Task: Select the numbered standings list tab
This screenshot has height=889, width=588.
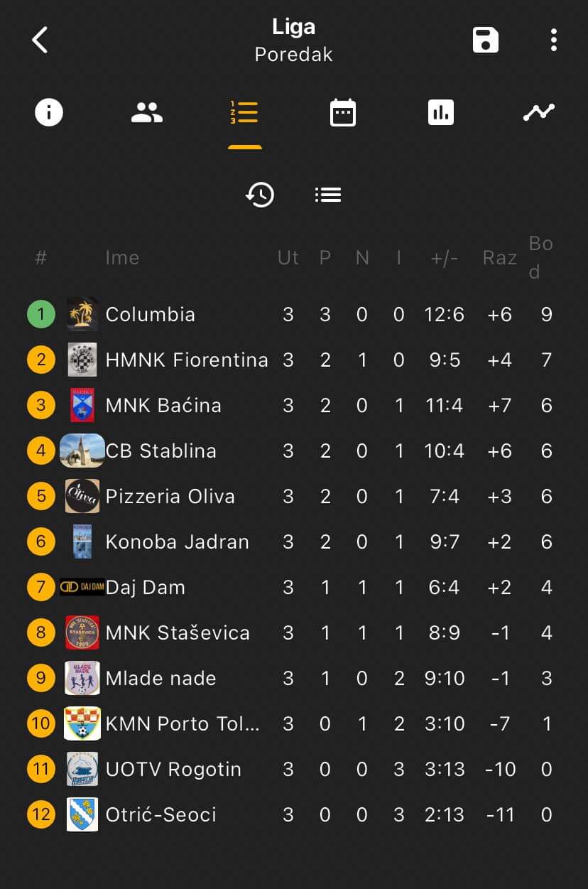Action: (244, 112)
